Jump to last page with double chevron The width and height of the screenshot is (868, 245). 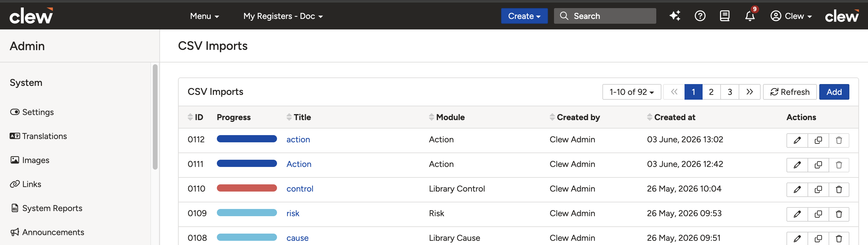click(x=749, y=92)
